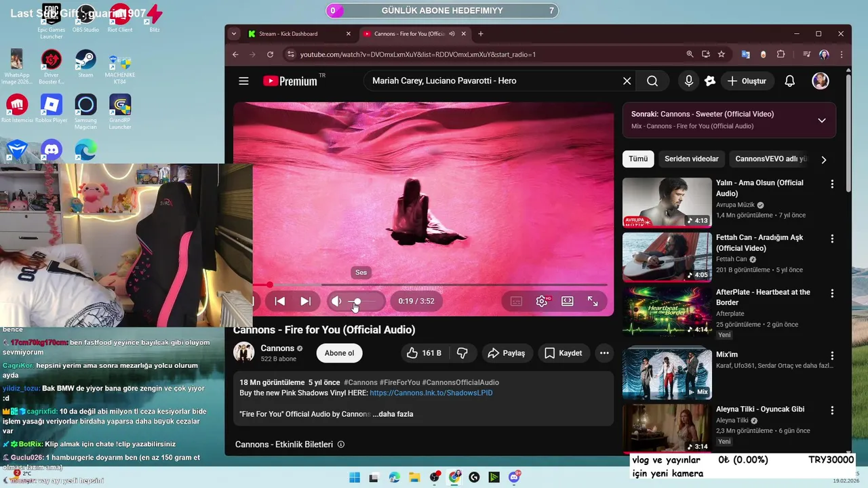Open options for Fettah Can video
Viewport: 868px width, 488px height.
832,239
